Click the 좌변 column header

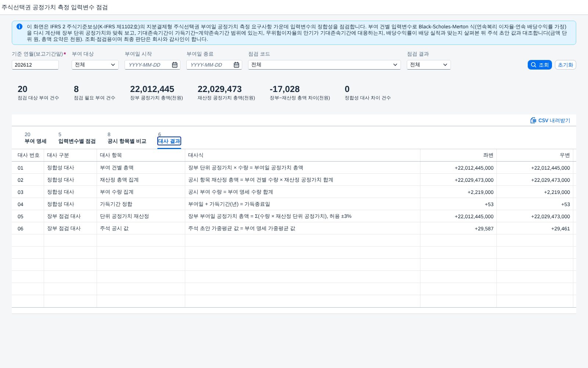coord(459,155)
